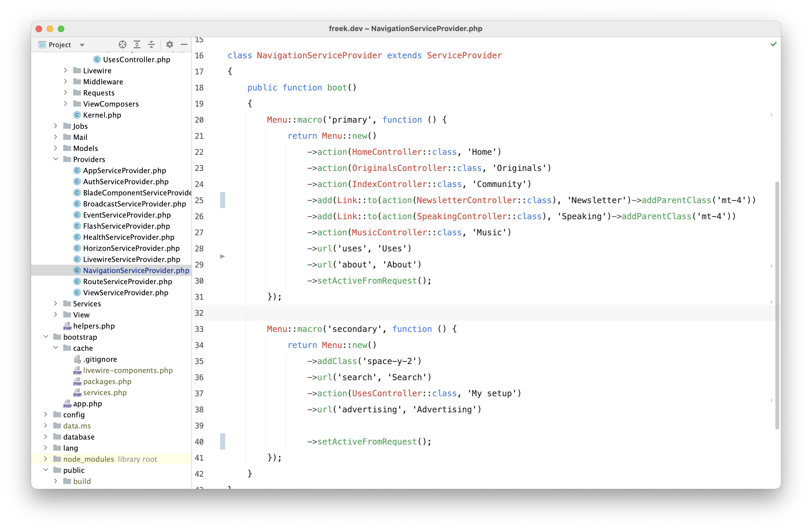Open livewire-components.php
Image resolution: width=812 pixels, height=530 pixels.
(128, 370)
